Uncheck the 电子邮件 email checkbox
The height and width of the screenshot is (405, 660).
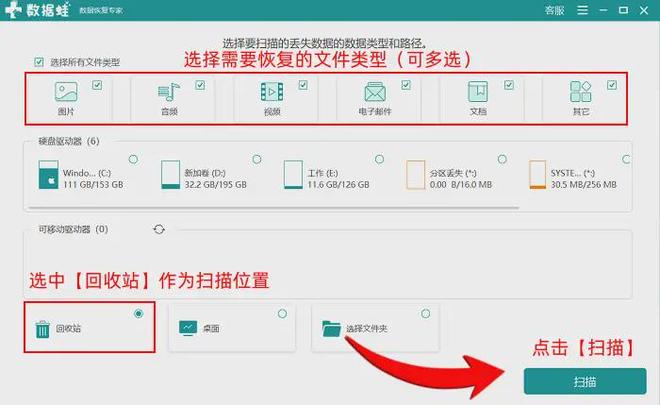tap(406, 85)
